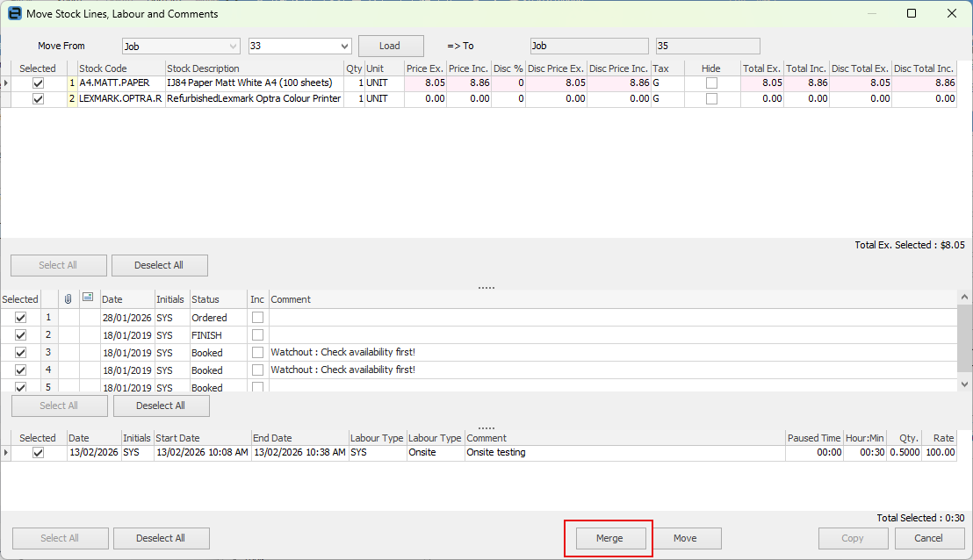This screenshot has height=560, width=973.
Task: Maximize the Move Stock Lines window
Action: pos(912,14)
